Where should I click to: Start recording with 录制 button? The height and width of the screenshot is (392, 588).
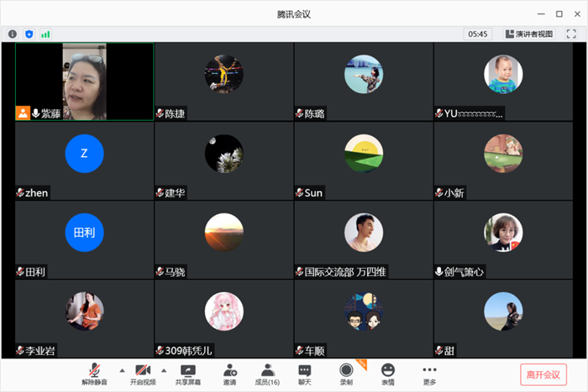pyautogui.click(x=346, y=373)
